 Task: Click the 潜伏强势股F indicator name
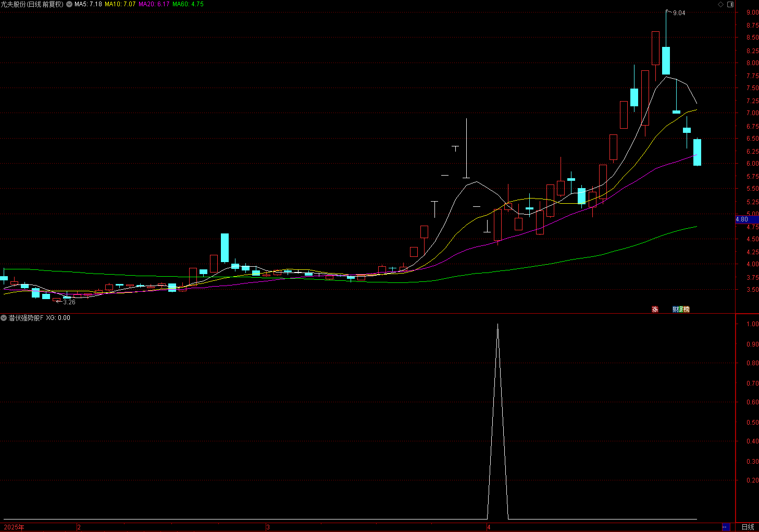click(x=26, y=318)
